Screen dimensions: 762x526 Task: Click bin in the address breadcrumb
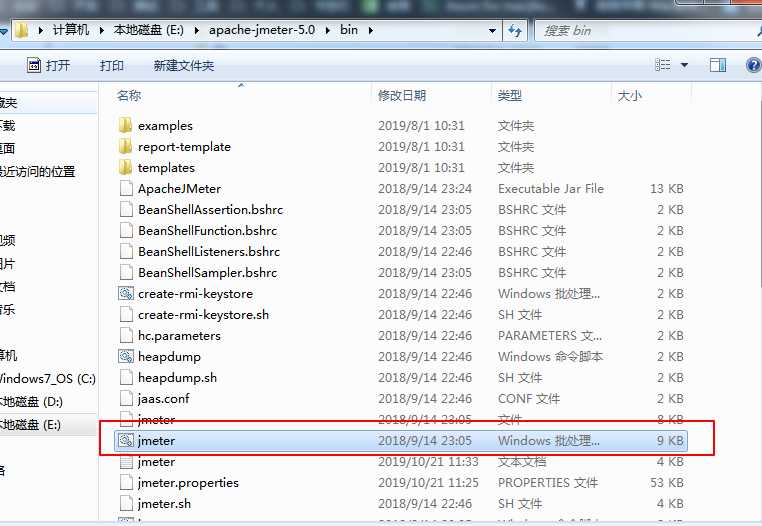pos(349,30)
